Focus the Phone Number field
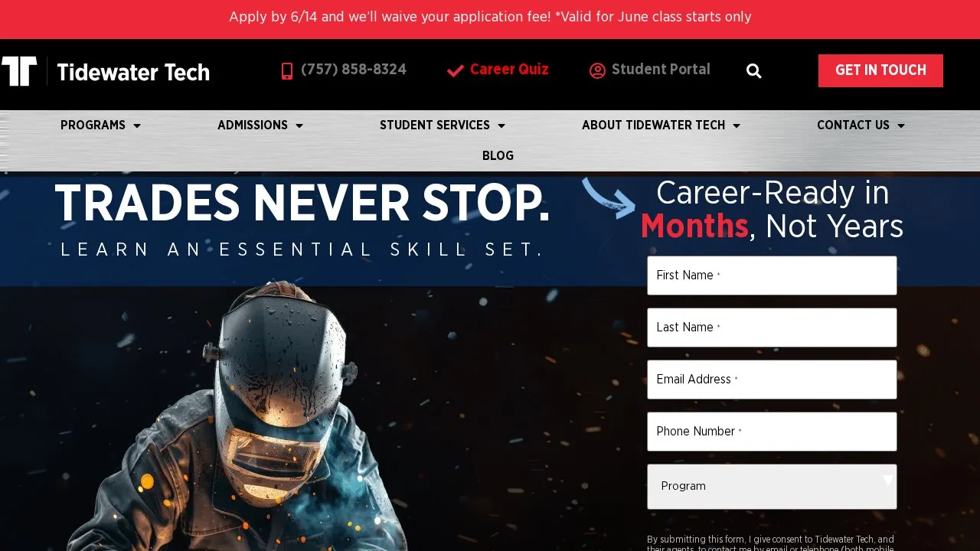The image size is (980, 551). [x=772, y=432]
